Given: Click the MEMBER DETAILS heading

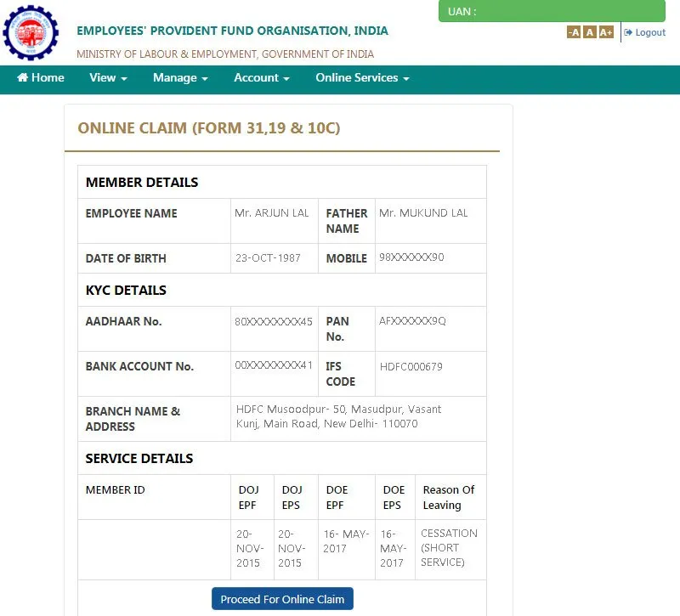Looking at the screenshot, I should [142, 182].
